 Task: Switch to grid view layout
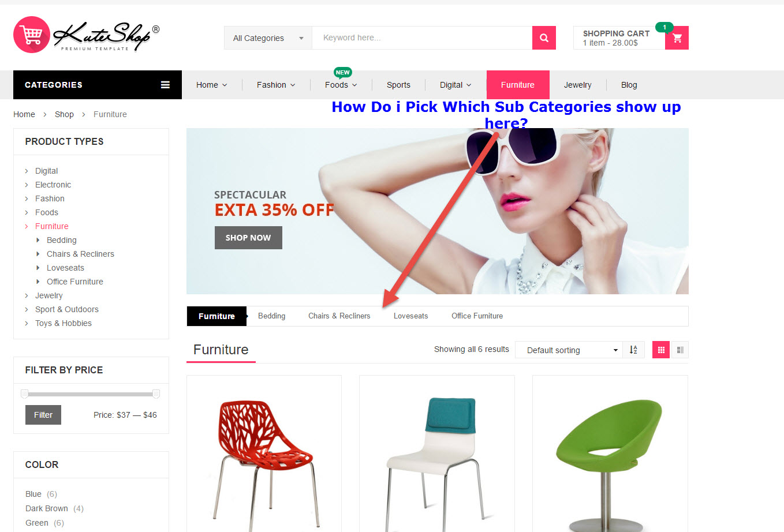661,350
